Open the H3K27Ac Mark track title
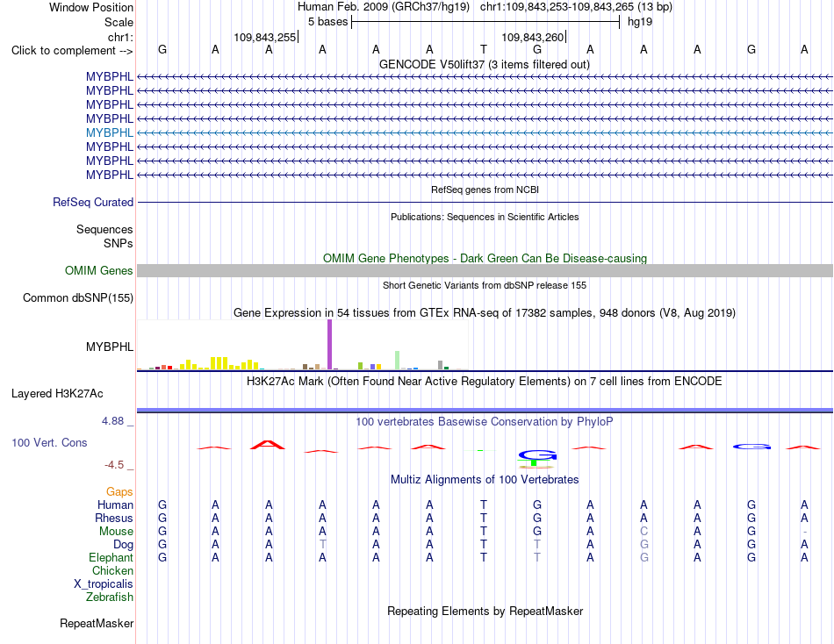Image resolution: width=834 pixels, height=644 pixels. click(485, 382)
